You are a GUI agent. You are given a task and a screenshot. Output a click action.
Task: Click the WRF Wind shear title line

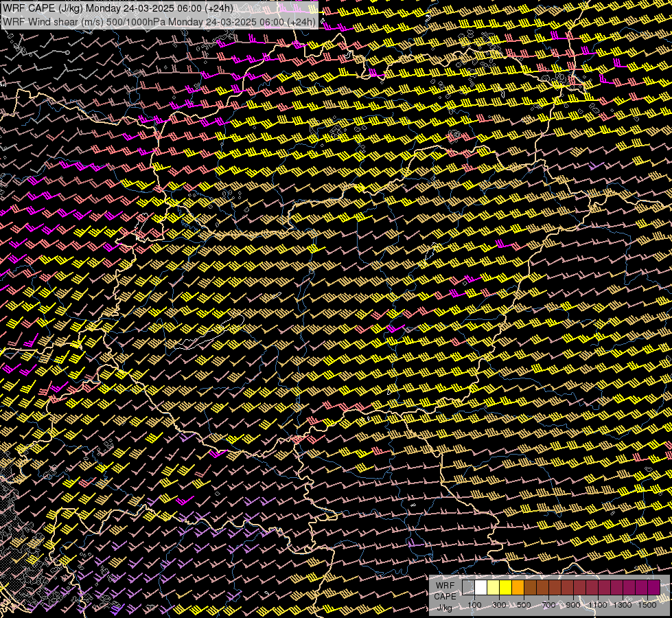159,21
